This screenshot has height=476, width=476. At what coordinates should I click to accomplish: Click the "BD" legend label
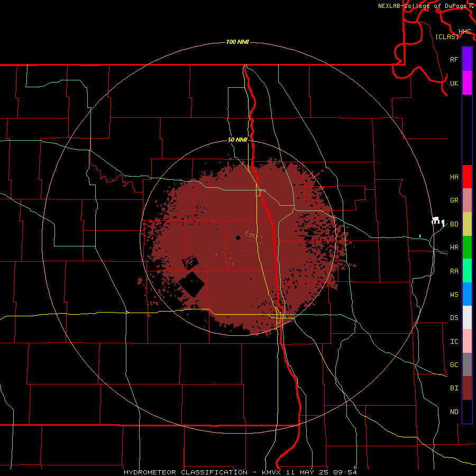(454, 224)
